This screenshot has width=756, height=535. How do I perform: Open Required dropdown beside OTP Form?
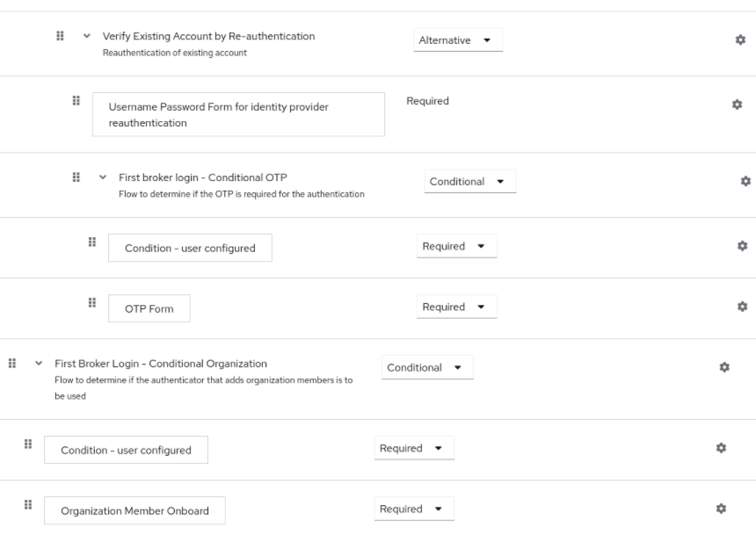click(456, 307)
